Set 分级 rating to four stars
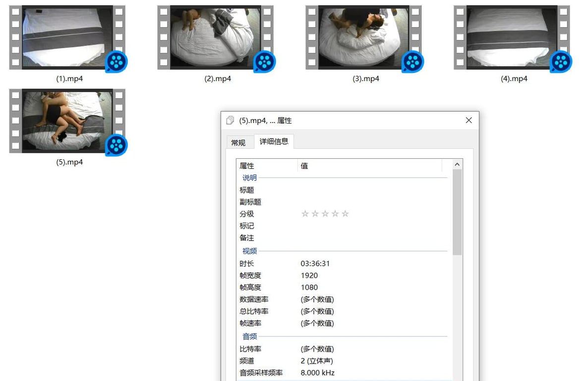 click(335, 214)
